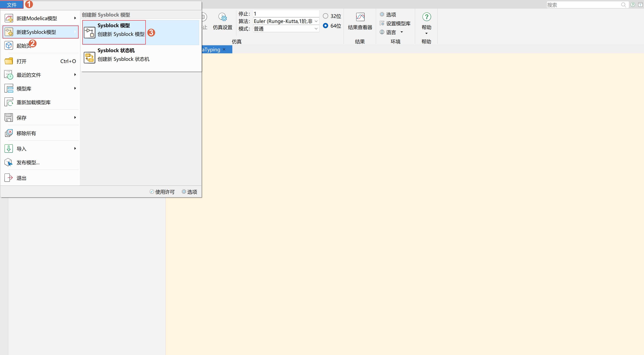Click the 模型库 library icon
644x355 pixels.
(9, 89)
